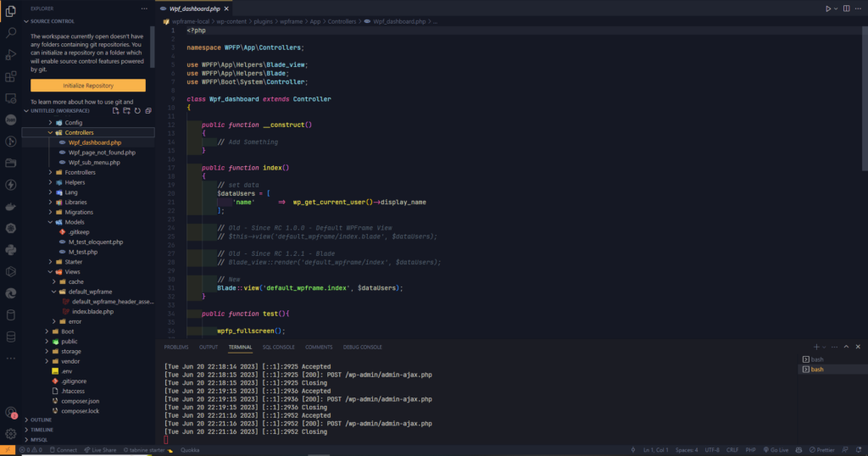Open the Run button's dropdown arrow
The height and width of the screenshot is (456, 868).
(836, 8)
